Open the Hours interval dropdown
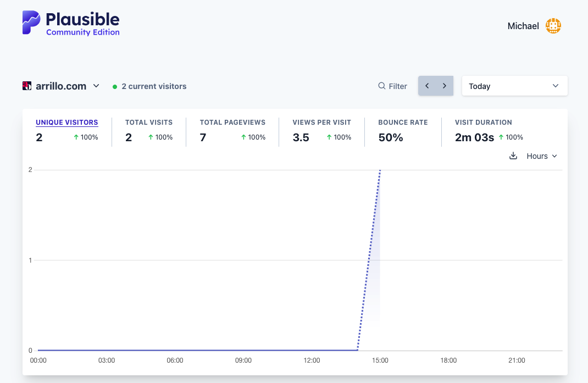The image size is (588, 383). 542,156
